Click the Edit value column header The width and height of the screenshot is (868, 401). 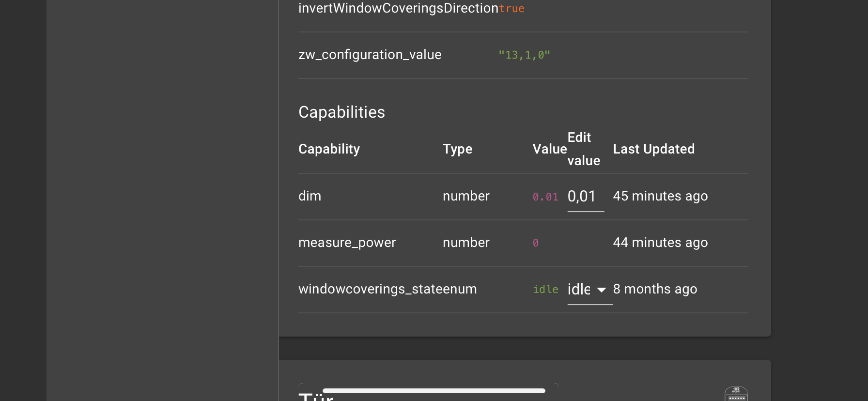584,149
